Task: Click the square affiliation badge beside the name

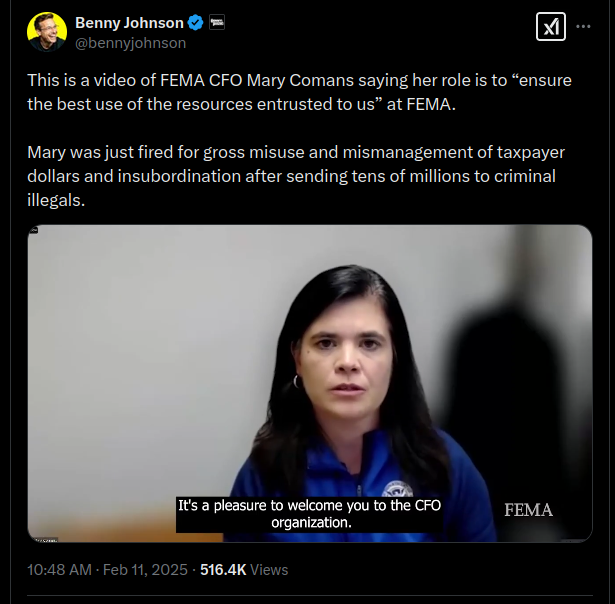Action: [x=217, y=22]
